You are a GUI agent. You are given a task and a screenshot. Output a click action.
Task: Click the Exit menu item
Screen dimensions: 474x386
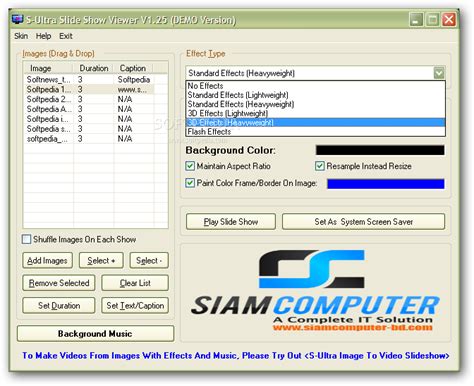(x=66, y=36)
